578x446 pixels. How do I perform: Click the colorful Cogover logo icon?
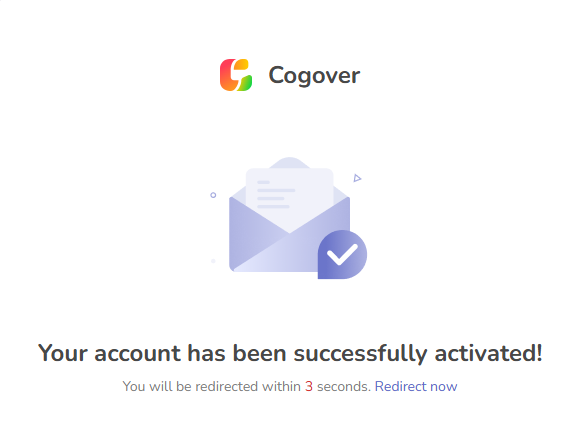(x=236, y=75)
